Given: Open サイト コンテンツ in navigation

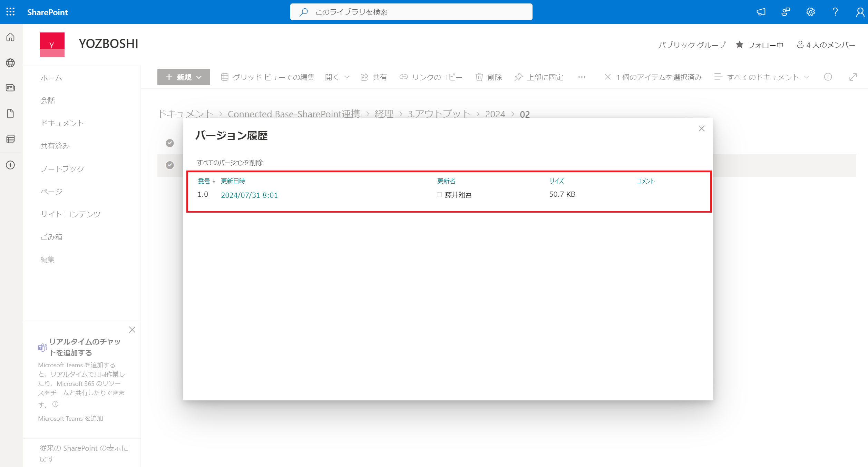Looking at the screenshot, I should (70, 214).
